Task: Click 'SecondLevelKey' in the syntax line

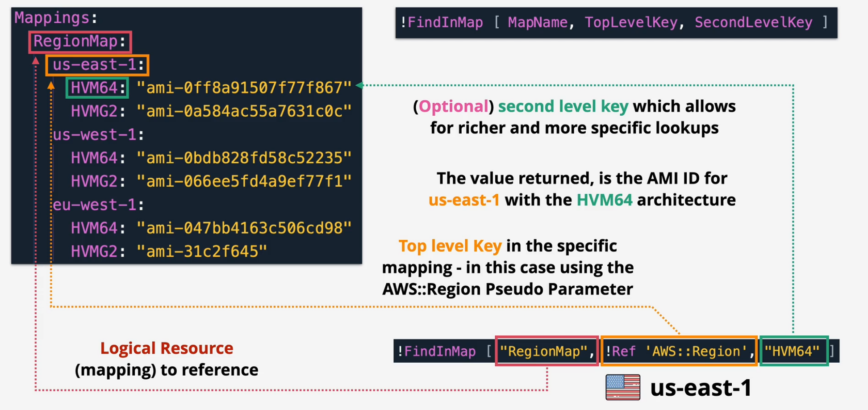Action: [x=753, y=22]
